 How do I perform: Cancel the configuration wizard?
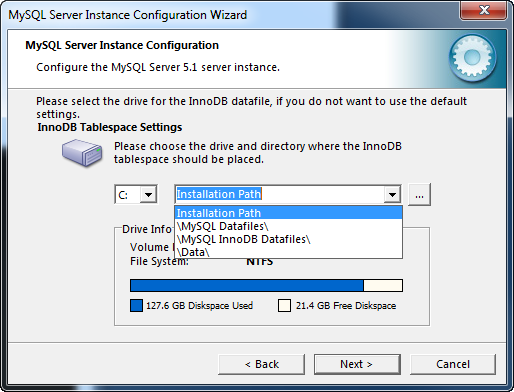point(453,364)
